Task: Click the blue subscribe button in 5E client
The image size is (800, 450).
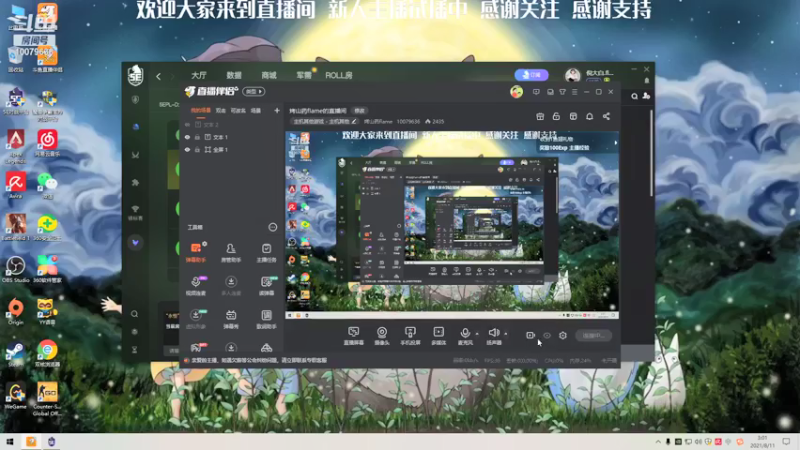Action: click(531, 75)
